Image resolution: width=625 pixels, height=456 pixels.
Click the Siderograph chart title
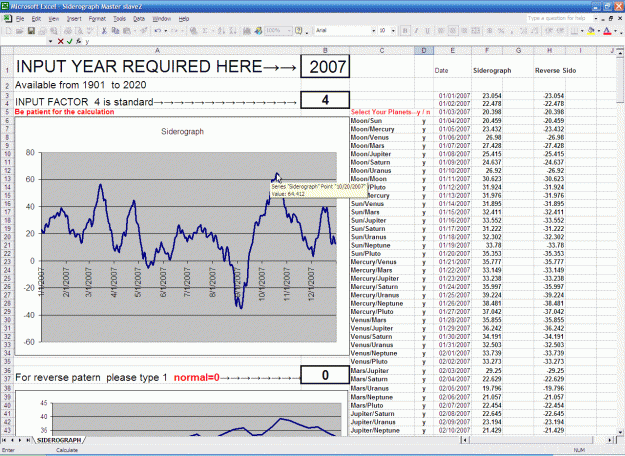click(182, 132)
